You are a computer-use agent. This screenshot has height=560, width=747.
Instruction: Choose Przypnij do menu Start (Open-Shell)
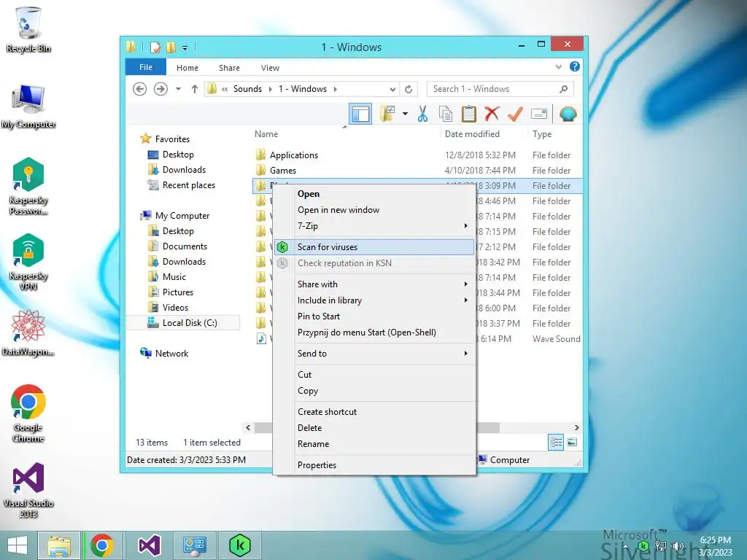pos(374,332)
